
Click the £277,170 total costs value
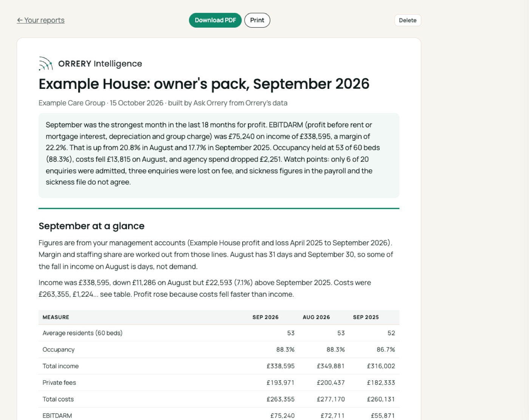tap(331, 399)
